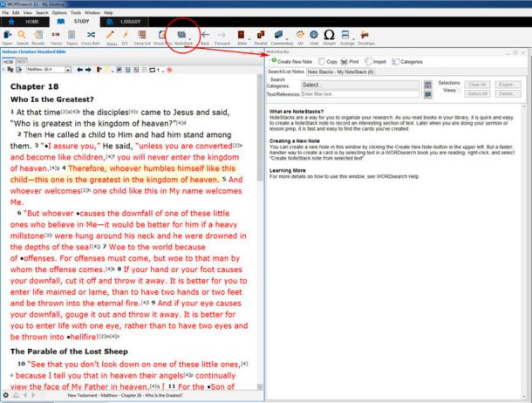Expand the highlighter color dropdown arrow
Image resolution: width=532 pixels, height=403 pixels.
[x=113, y=71]
